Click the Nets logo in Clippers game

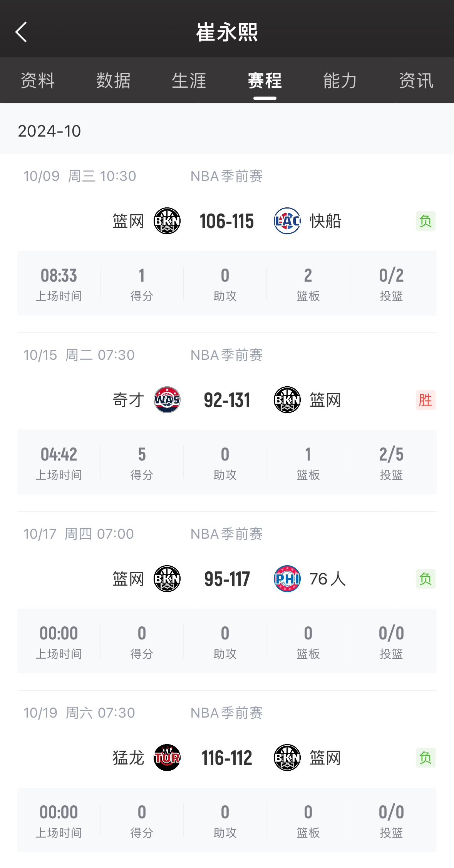pyautogui.click(x=167, y=221)
